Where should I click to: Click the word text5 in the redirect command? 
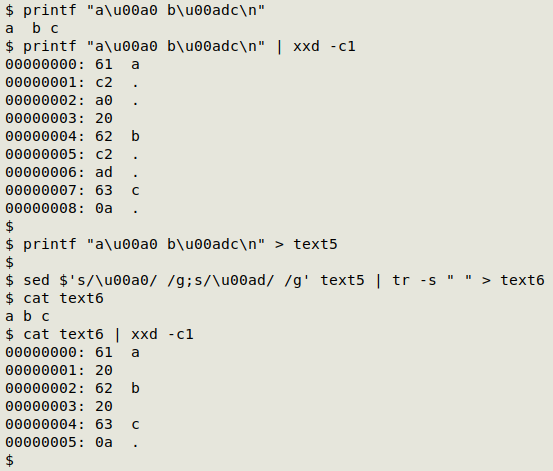point(315,244)
